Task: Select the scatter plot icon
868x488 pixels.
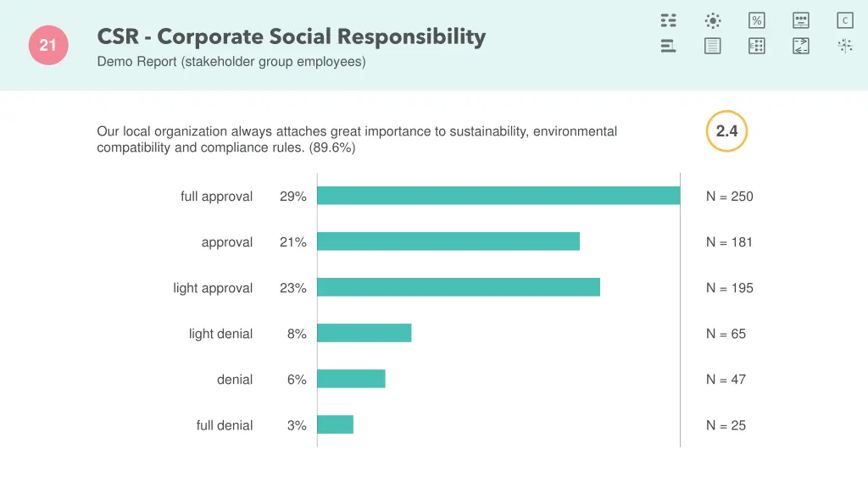Action: coord(845,46)
